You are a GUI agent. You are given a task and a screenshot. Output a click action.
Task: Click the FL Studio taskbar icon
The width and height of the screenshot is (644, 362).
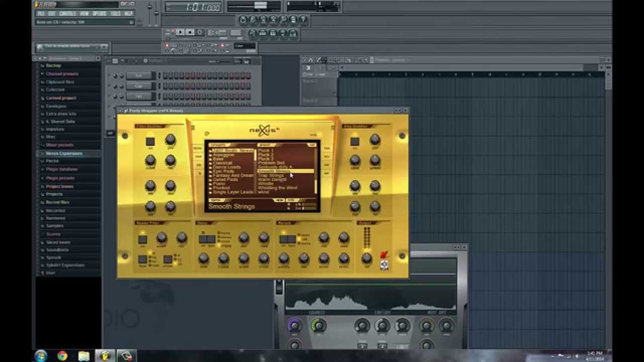[105, 356]
